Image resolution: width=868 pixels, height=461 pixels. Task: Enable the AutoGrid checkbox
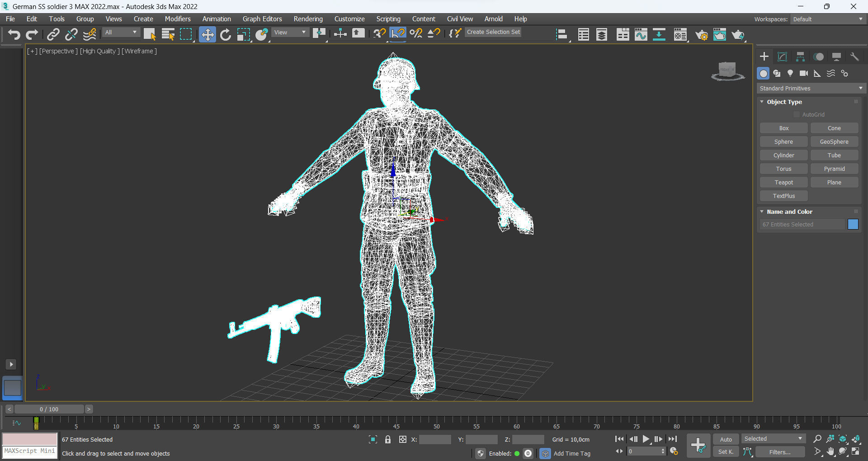coord(797,115)
